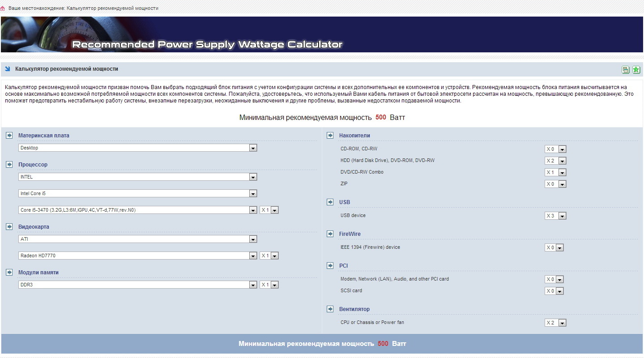Open the DVD/CD-RW Combo quantity dropdown

coord(555,172)
